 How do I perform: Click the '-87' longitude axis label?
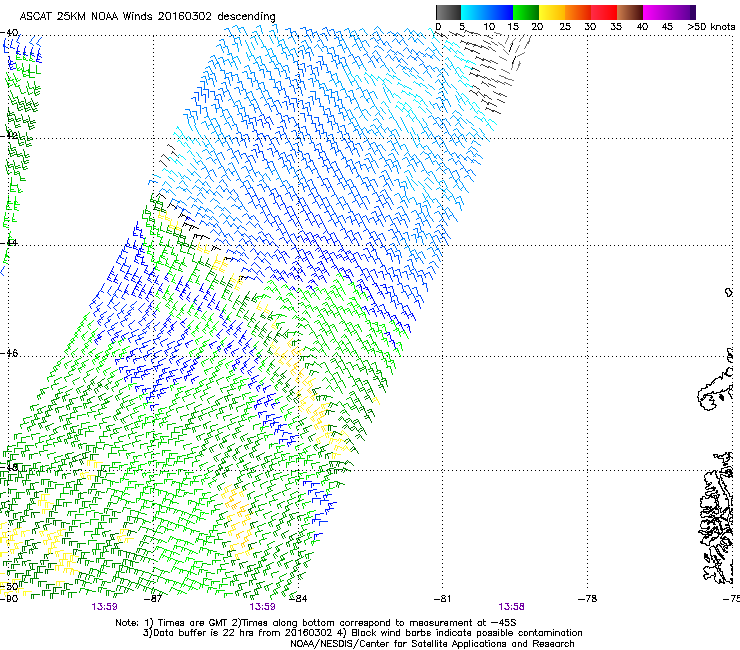tap(153, 599)
